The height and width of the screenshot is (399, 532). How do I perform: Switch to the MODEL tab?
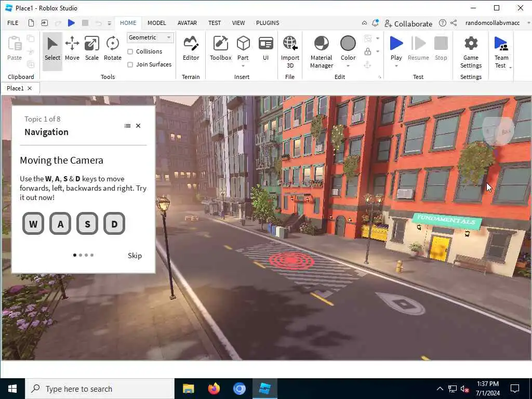pos(157,23)
